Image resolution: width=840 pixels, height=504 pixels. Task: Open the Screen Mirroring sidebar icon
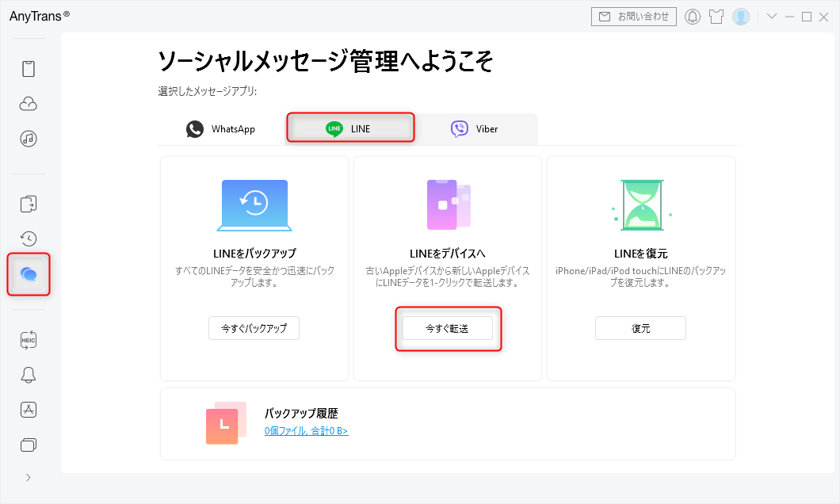29,445
